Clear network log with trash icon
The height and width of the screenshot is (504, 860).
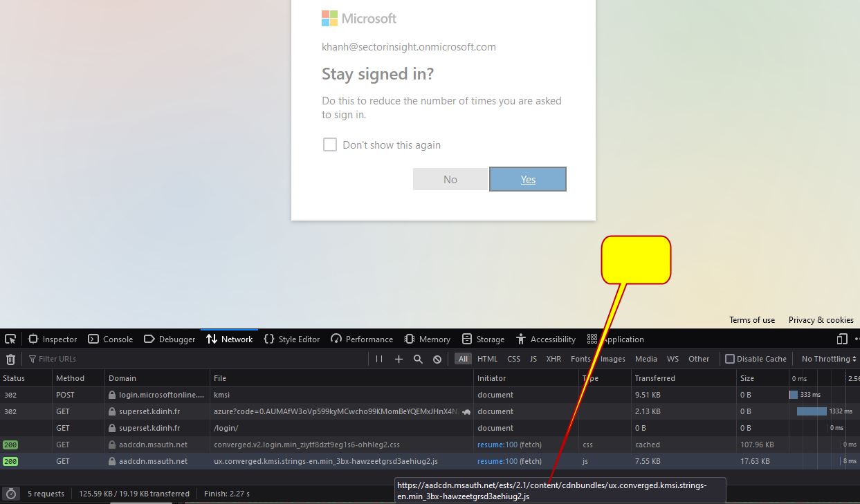pyautogui.click(x=10, y=359)
